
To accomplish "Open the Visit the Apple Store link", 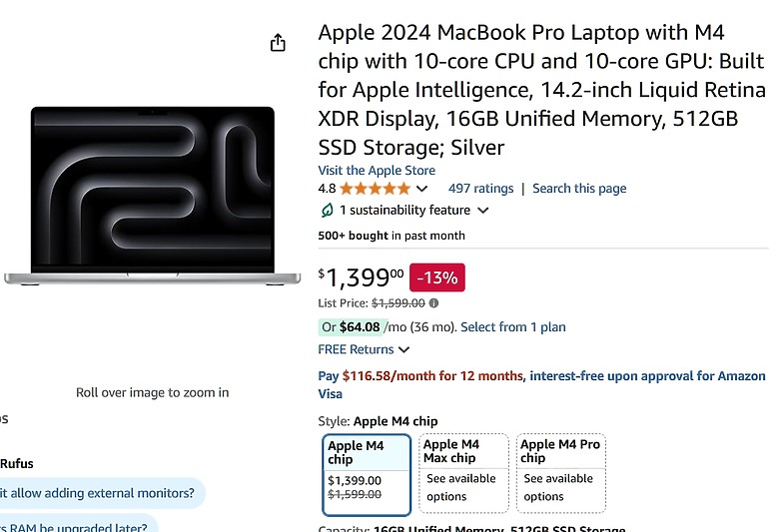I will tap(377, 171).
